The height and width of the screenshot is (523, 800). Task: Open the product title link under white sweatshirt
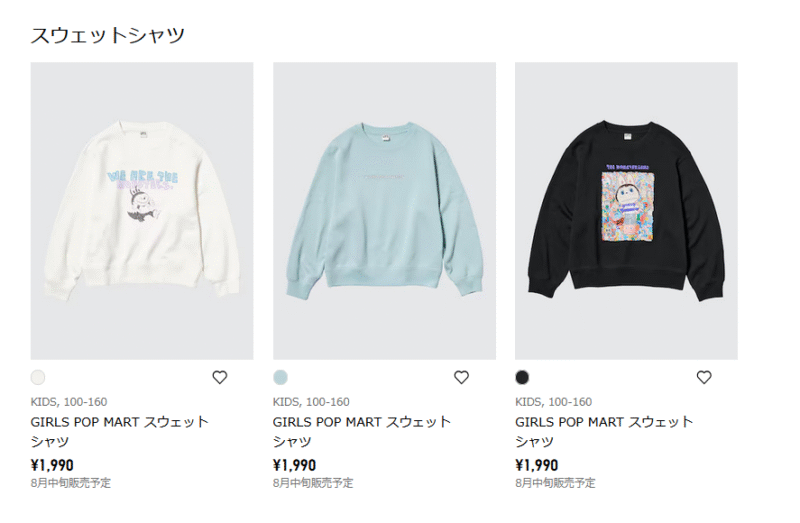[x=119, y=432]
